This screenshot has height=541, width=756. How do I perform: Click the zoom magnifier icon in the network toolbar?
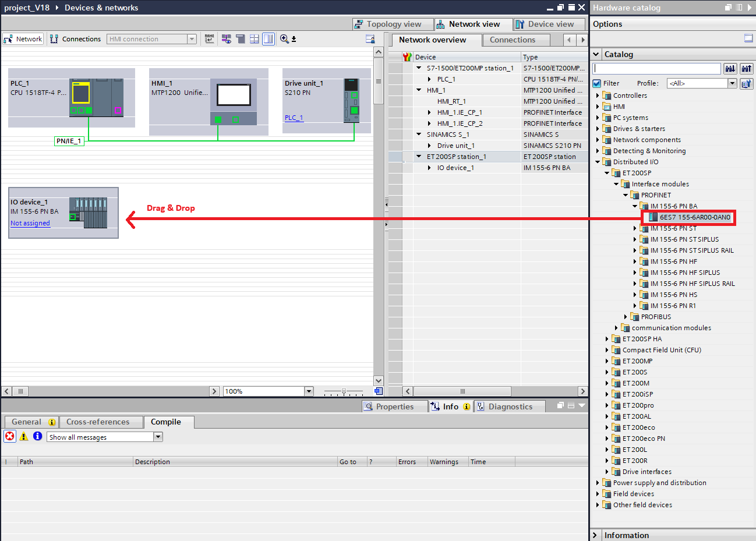(284, 39)
